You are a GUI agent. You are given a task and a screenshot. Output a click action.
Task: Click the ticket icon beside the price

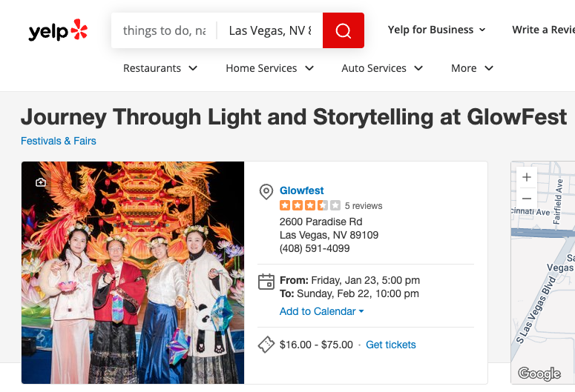266,345
